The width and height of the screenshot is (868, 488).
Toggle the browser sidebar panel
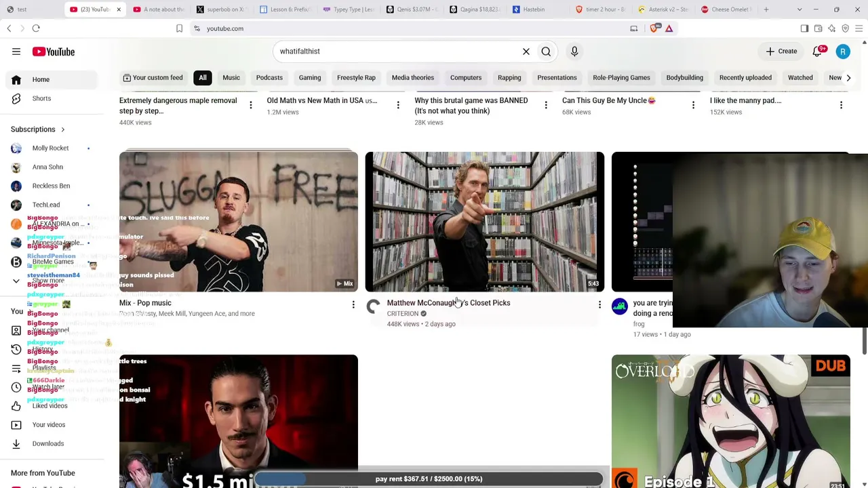tap(804, 28)
